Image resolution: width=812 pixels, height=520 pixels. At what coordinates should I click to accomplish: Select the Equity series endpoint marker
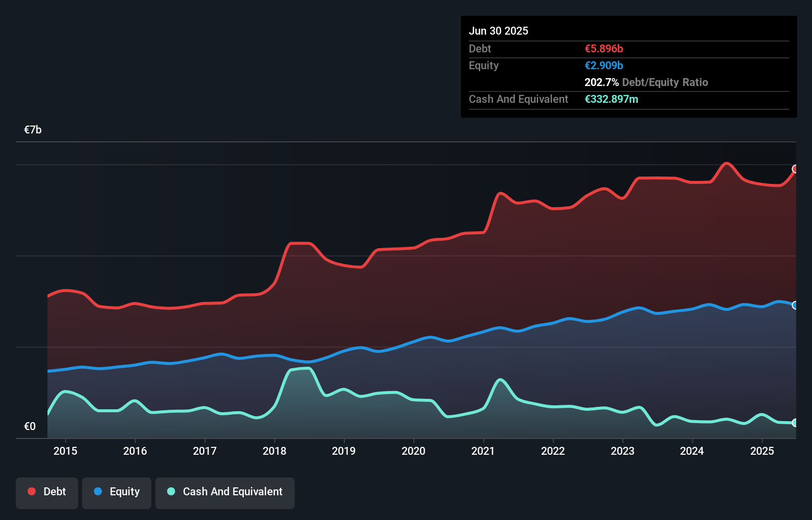pyautogui.click(x=795, y=305)
